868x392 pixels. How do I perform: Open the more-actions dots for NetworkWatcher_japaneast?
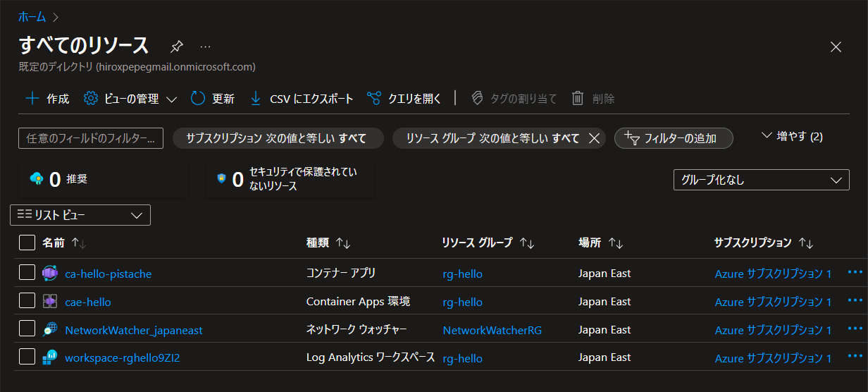(x=855, y=329)
